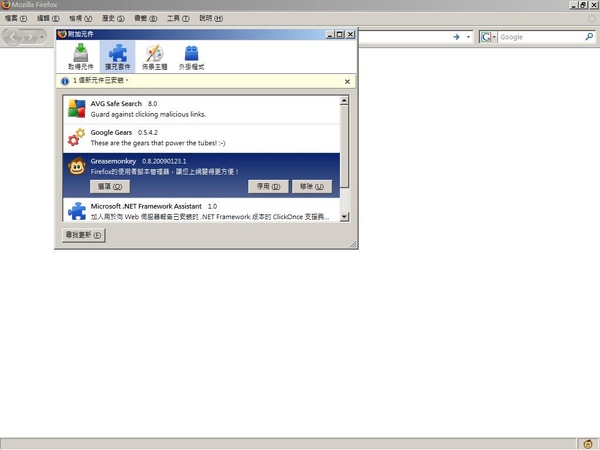
Task: Click 'These are the gears that power the tubes!' text
Action: click(158, 143)
